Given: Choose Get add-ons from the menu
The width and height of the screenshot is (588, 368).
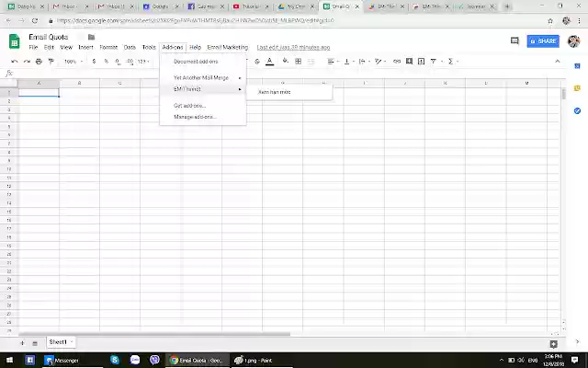Looking at the screenshot, I should click(203, 106).
